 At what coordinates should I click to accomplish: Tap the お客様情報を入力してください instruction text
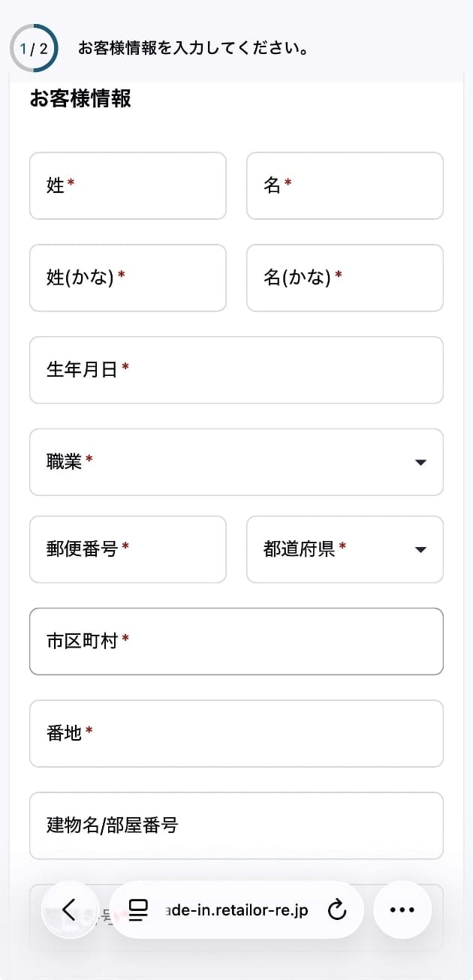[194, 49]
